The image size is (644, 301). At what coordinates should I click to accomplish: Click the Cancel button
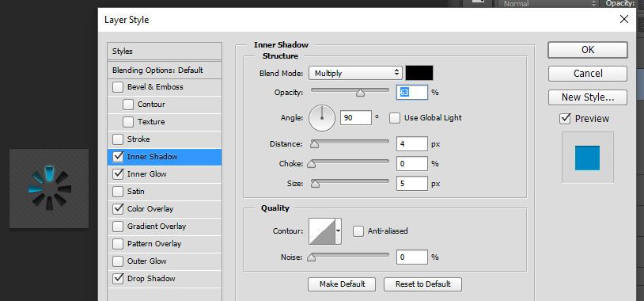tap(588, 74)
